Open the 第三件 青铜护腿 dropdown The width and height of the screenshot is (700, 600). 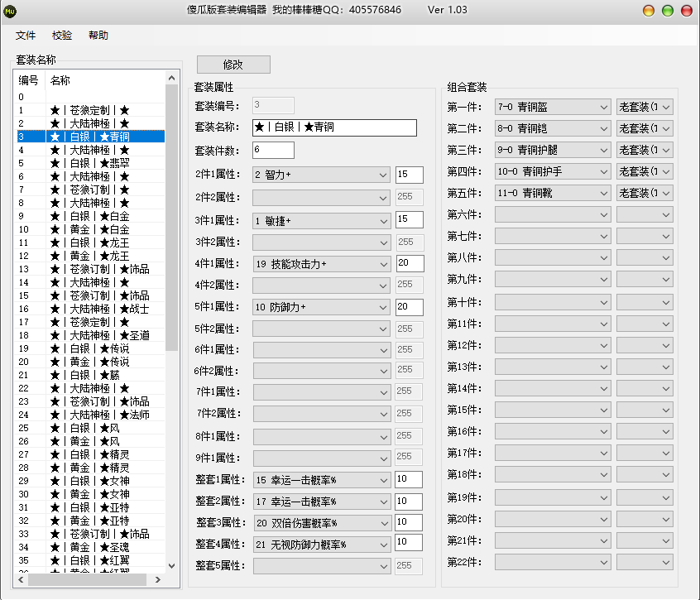pos(552,150)
